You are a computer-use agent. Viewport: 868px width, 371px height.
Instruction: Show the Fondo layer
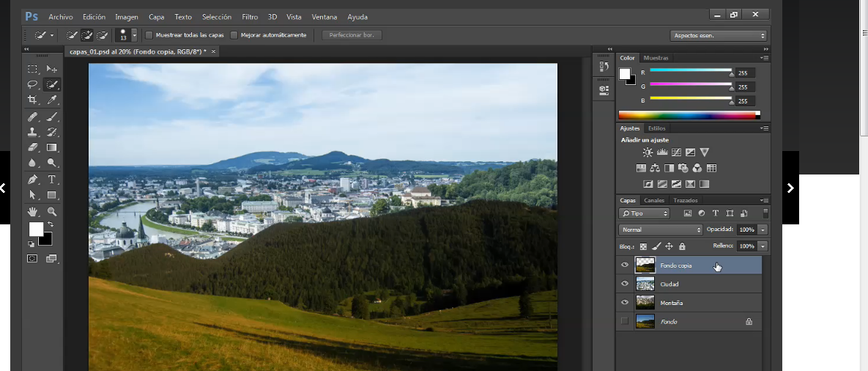pyautogui.click(x=625, y=321)
